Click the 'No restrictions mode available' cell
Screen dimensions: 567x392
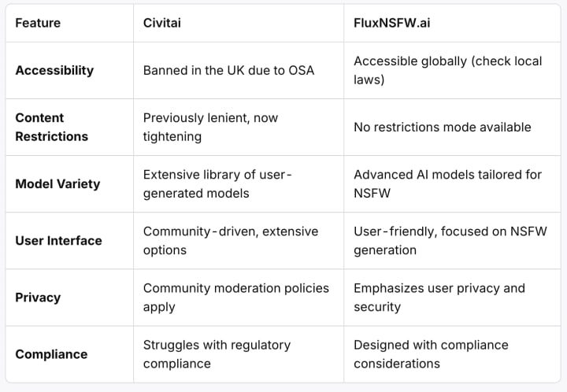443,127
